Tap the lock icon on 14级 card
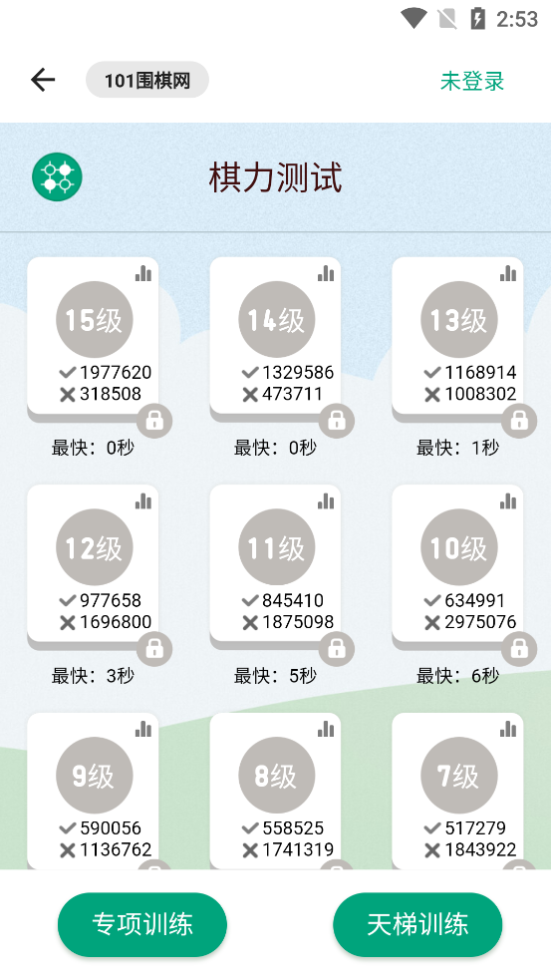The width and height of the screenshot is (551, 980). tap(337, 421)
